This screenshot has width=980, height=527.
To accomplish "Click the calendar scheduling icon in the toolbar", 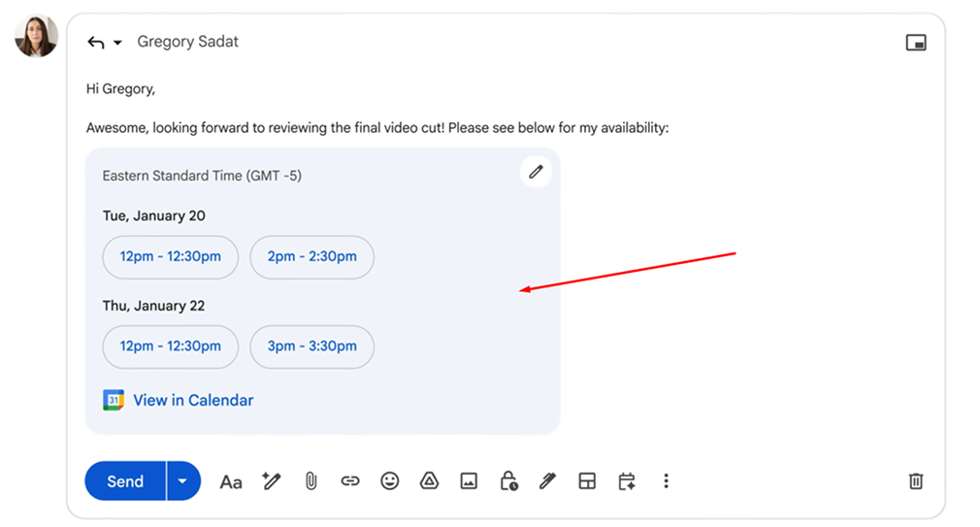I will point(627,481).
